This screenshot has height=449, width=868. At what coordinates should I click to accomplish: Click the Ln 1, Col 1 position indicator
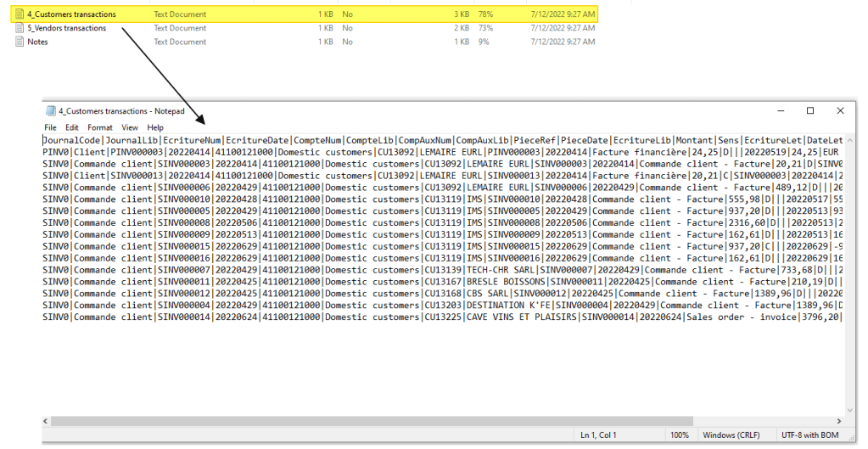point(599,435)
